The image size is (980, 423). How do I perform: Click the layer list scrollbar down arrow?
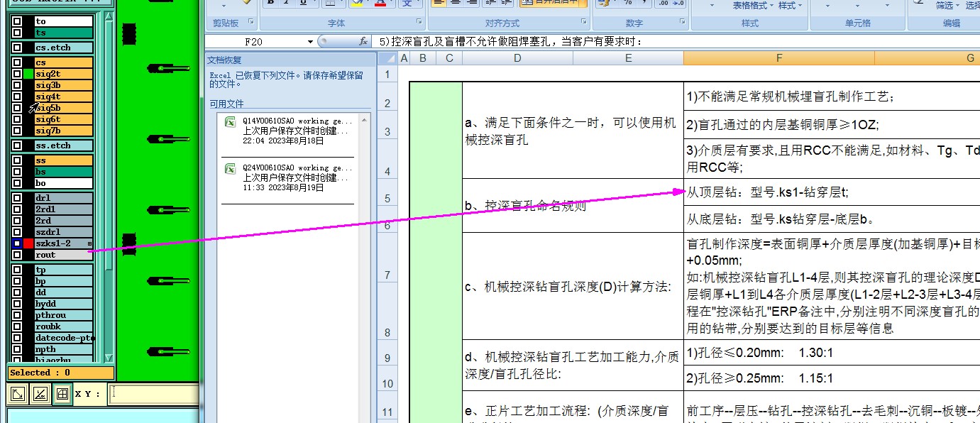tap(109, 357)
